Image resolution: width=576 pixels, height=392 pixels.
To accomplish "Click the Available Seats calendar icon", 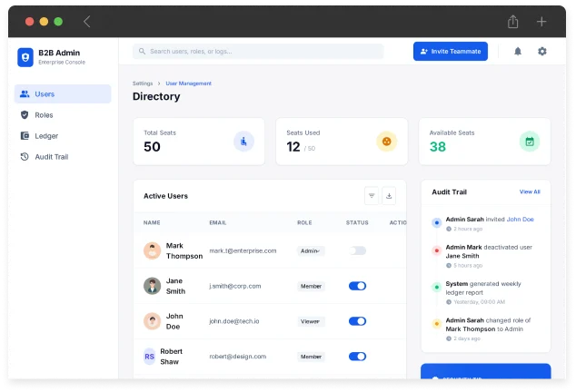I will [529, 142].
